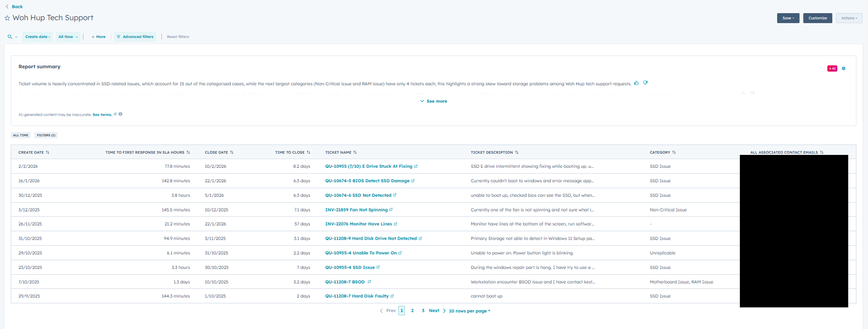Click the Customize button
Image resolution: width=868 pixels, height=329 pixels.
(x=817, y=18)
